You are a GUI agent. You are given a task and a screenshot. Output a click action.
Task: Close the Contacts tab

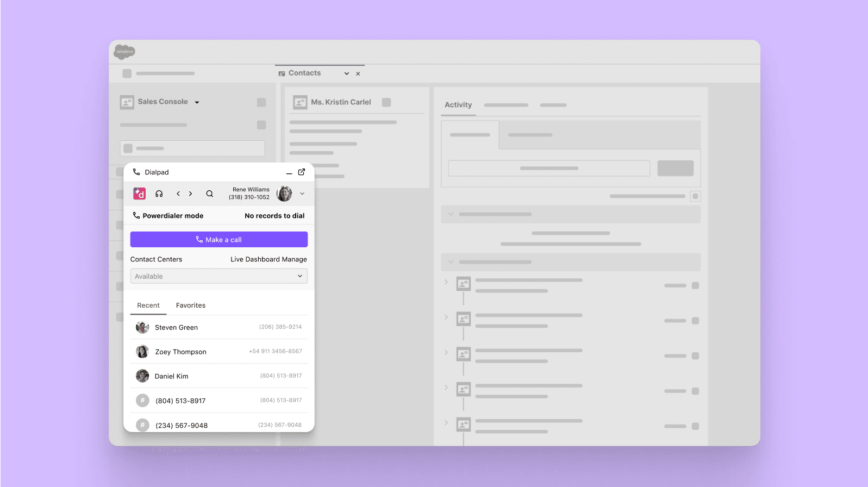tap(358, 74)
